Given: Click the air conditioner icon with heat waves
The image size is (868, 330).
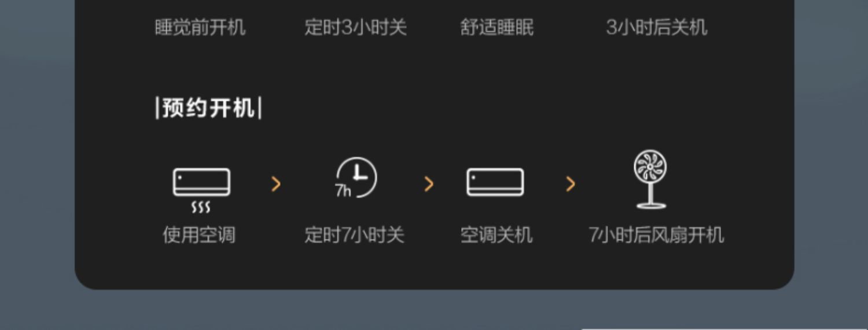Looking at the screenshot, I should click(201, 191).
